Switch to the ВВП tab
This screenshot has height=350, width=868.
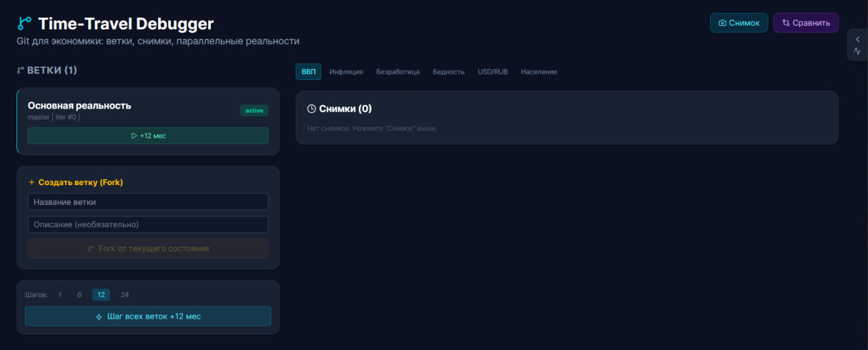pos(309,72)
